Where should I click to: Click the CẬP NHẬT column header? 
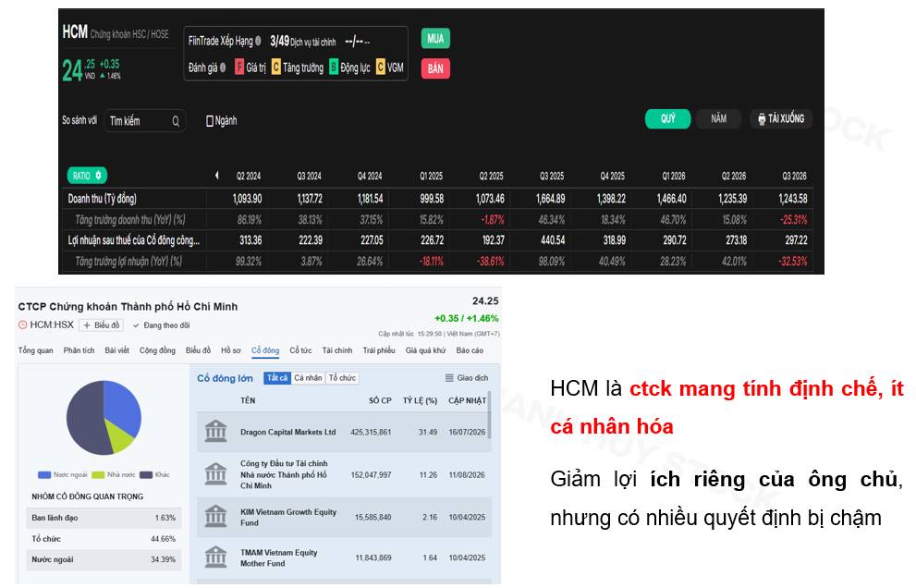pos(467,400)
